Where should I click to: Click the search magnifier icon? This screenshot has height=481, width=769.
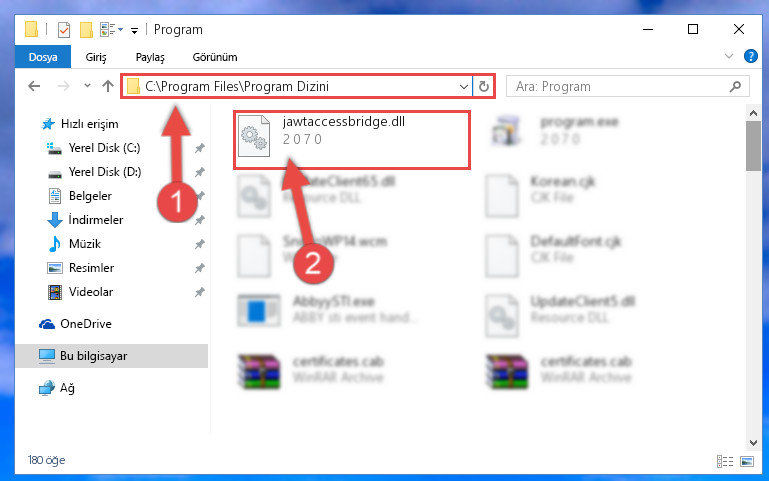pyautogui.click(x=735, y=87)
